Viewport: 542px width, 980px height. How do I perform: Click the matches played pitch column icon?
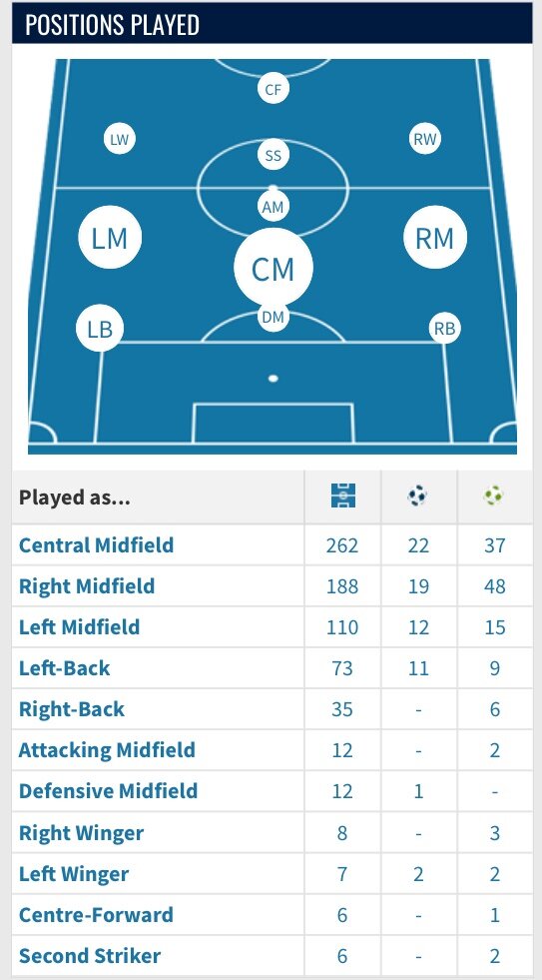point(342,496)
